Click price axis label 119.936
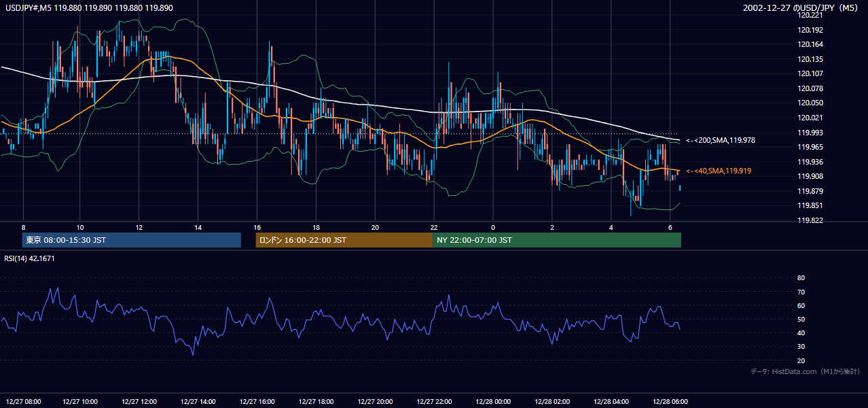This screenshot has width=868, height=408. click(x=810, y=162)
